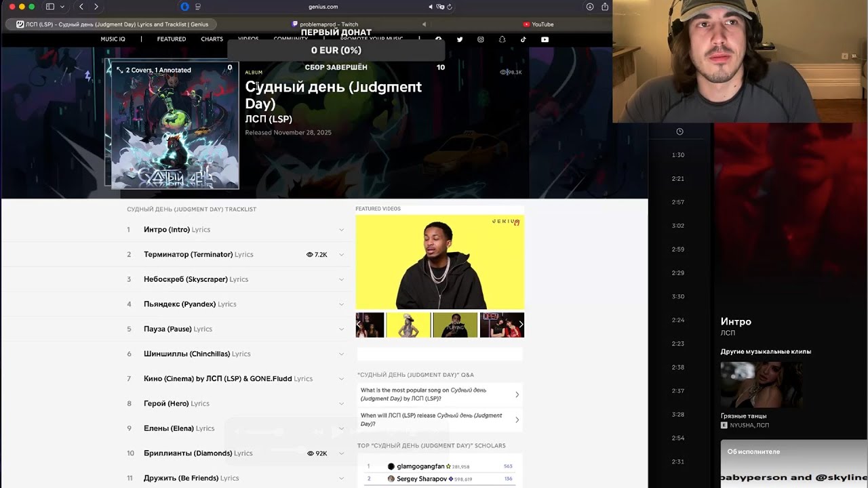Image resolution: width=868 pixels, height=488 pixels.
Task: Open the ЛСП (LSP) artist link under album title
Action: (269, 119)
